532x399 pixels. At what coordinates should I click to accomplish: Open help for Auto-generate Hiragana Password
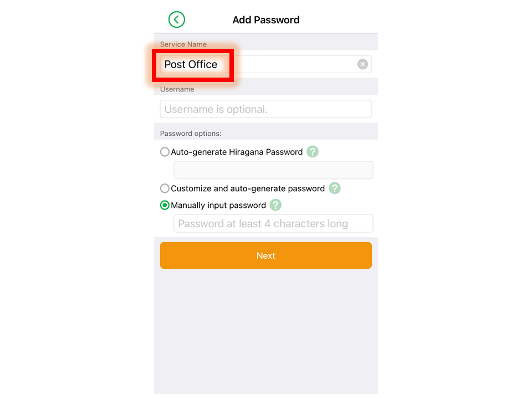312,152
